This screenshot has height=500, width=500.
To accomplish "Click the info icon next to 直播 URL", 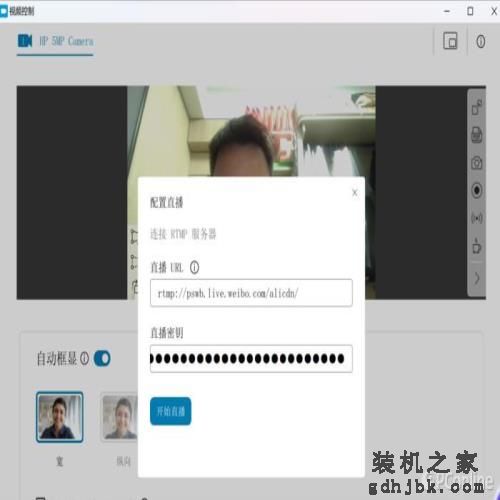I will tap(194, 267).
